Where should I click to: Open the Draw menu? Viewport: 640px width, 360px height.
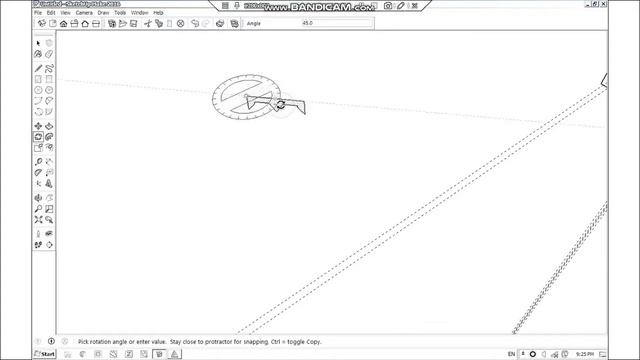pyautogui.click(x=103, y=13)
